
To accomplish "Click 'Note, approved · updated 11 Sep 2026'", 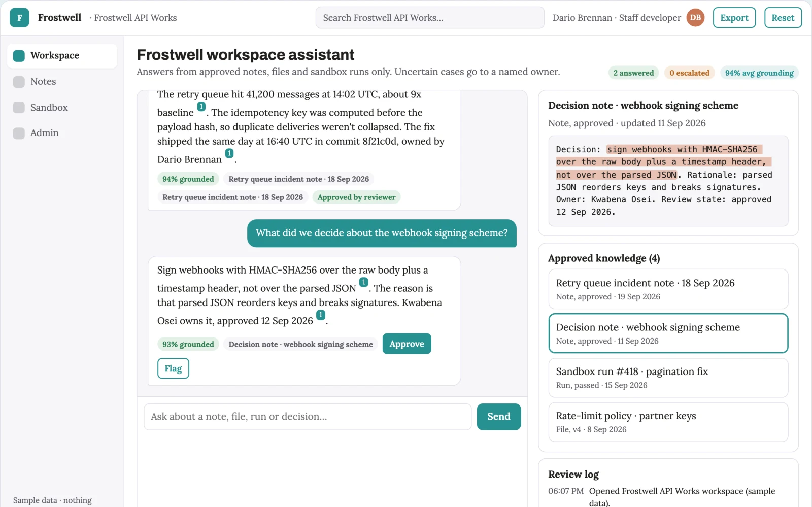I will (627, 123).
